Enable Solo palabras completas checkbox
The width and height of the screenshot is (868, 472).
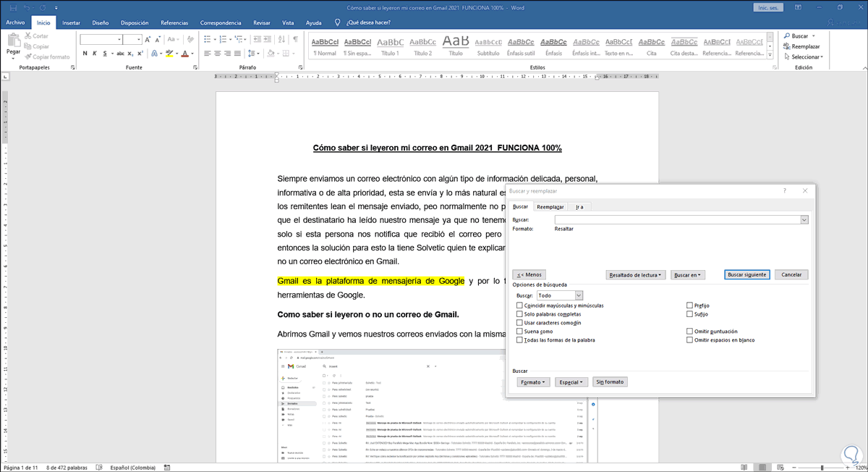coord(519,314)
